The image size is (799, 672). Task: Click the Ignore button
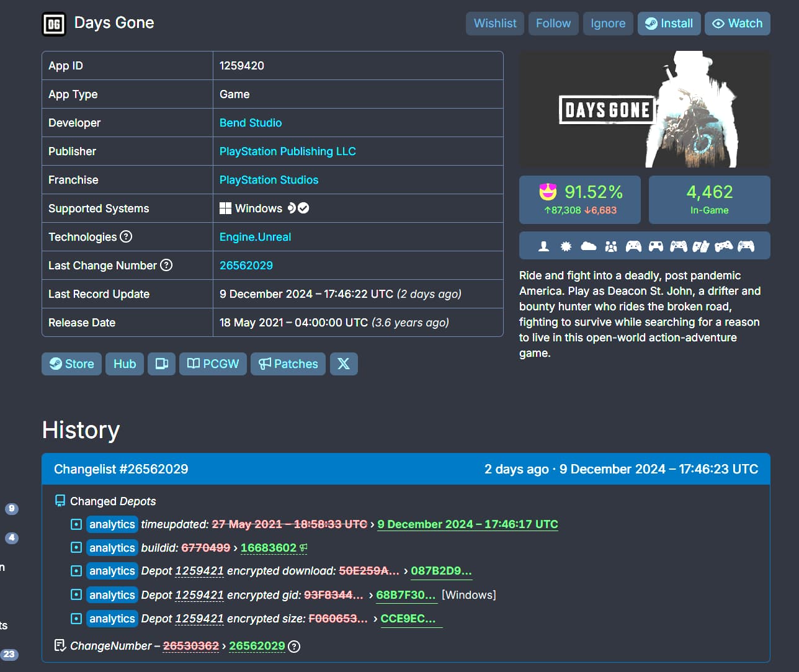coord(608,24)
